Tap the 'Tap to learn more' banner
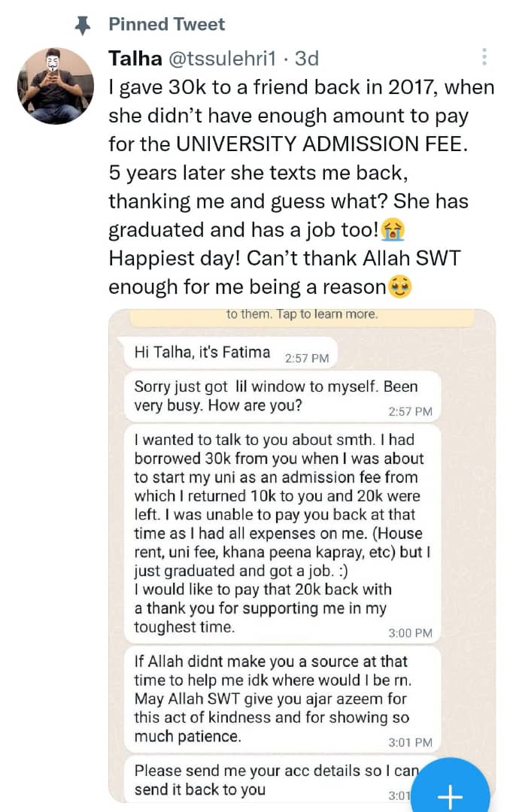The height and width of the screenshot is (812, 513). pyautogui.click(x=302, y=317)
